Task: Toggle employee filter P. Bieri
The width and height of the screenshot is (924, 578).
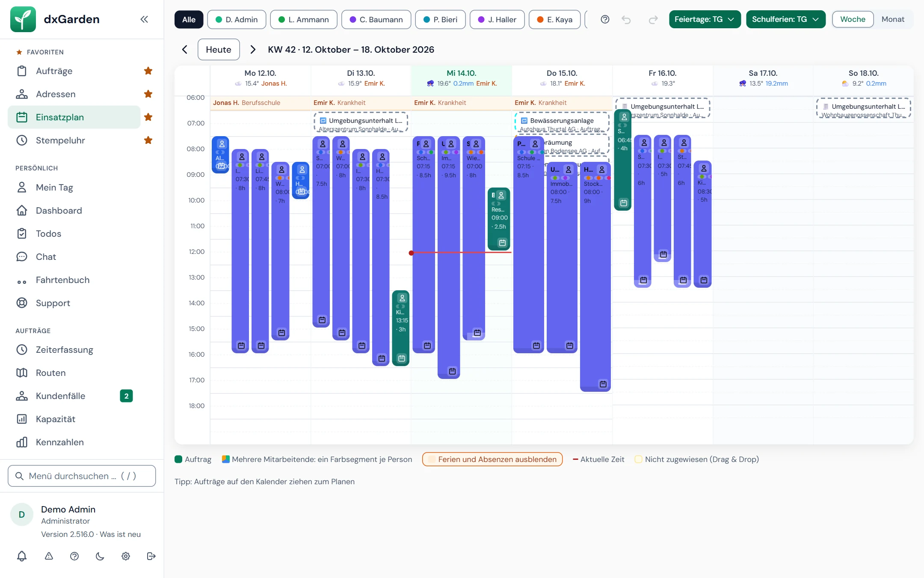Action: tap(441, 20)
